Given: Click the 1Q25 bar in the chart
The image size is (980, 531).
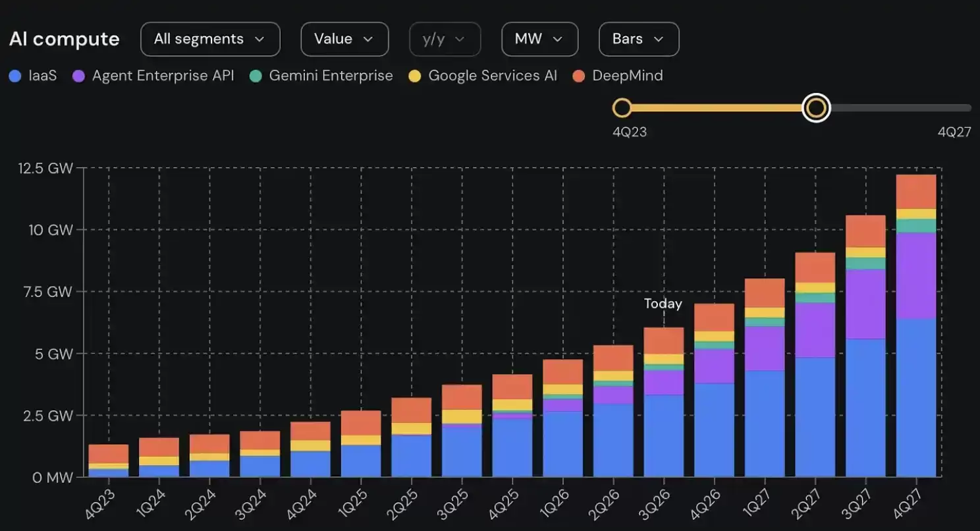Looking at the screenshot, I should pos(361,444).
